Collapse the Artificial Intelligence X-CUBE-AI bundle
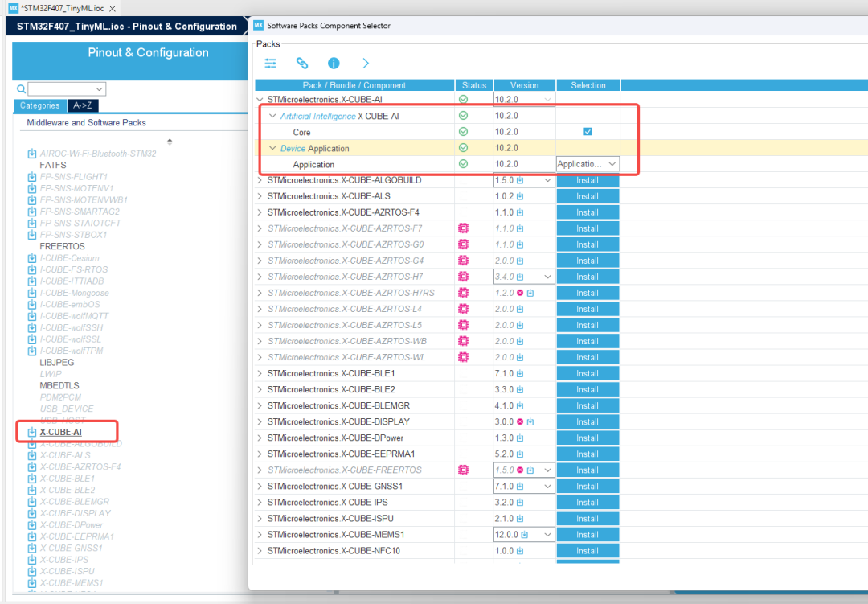868x604 pixels. (272, 116)
